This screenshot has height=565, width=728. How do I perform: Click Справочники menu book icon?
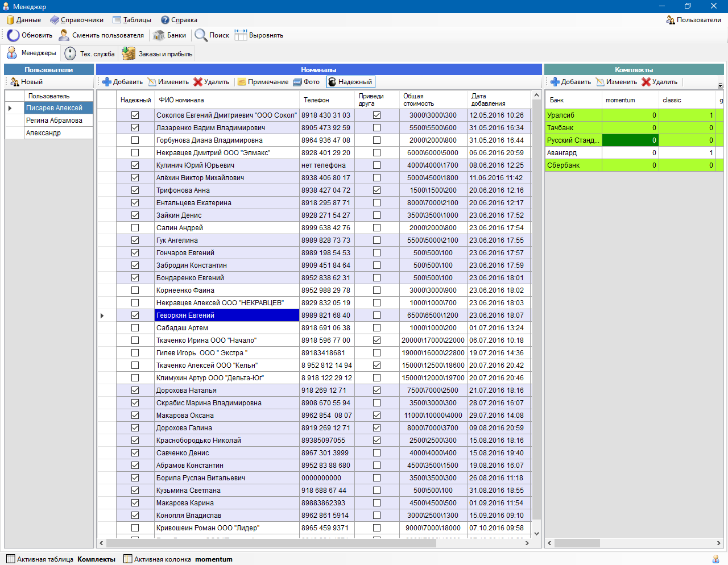coord(55,20)
